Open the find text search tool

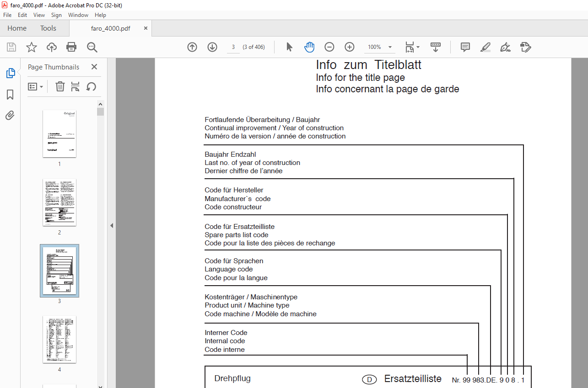(x=92, y=47)
